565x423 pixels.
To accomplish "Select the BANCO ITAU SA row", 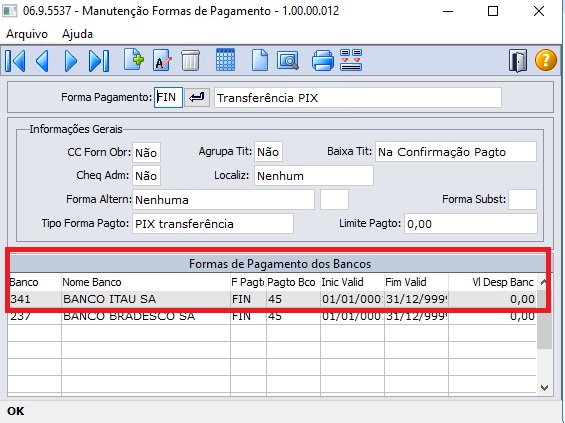I will [272, 299].
